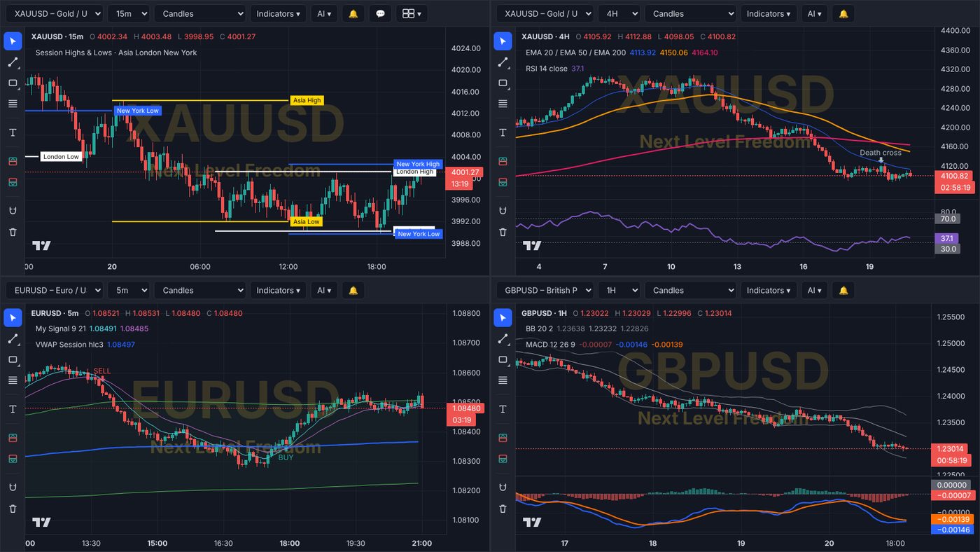
Task: Choose the rectangle tool in XAUUSD 4H chart
Action: (x=503, y=83)
